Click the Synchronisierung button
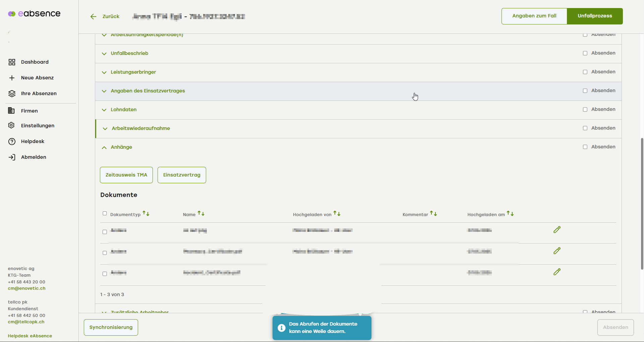The width and height of the screenshot is (644, 342). pos(111,327)
